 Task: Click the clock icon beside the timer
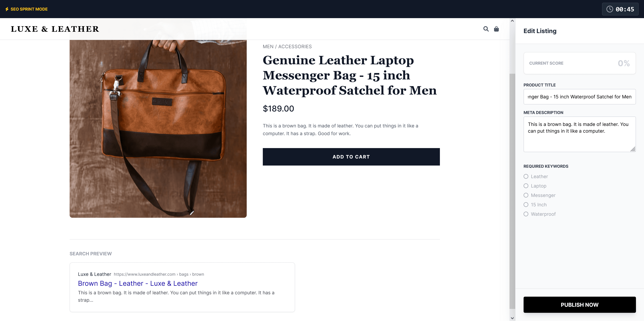tap(609, 9)
